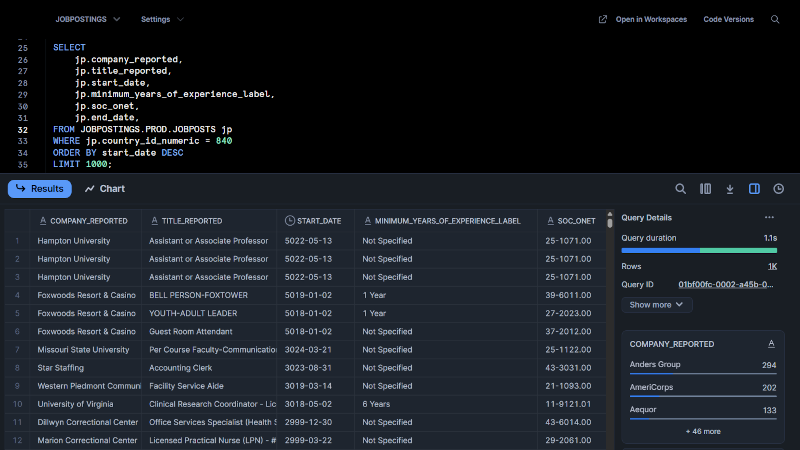The width and height of the screenshot is (800, 450).
Task: Click editor line 32 FROM clause
Action: point(142,130)
